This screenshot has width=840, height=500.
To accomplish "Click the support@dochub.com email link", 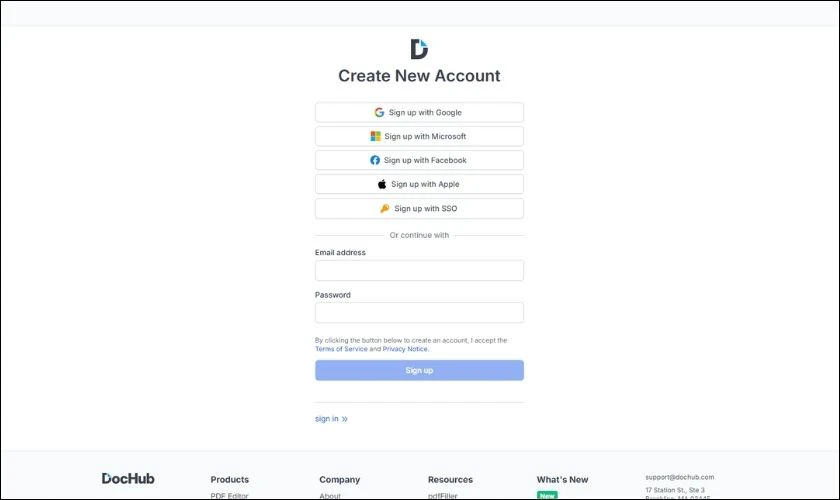I will [x=679, y=477].
